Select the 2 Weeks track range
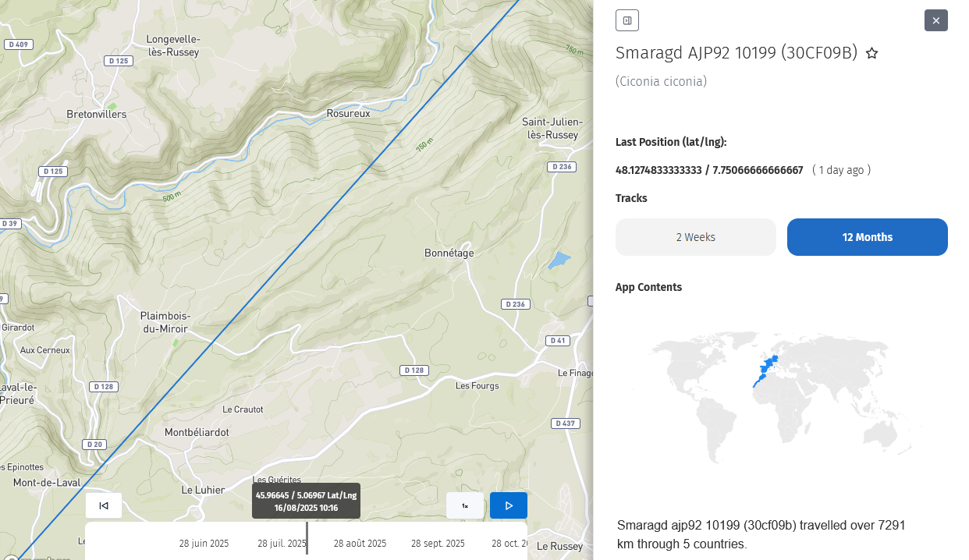Viewport: 969px width, 560px height. click(696, 237)
